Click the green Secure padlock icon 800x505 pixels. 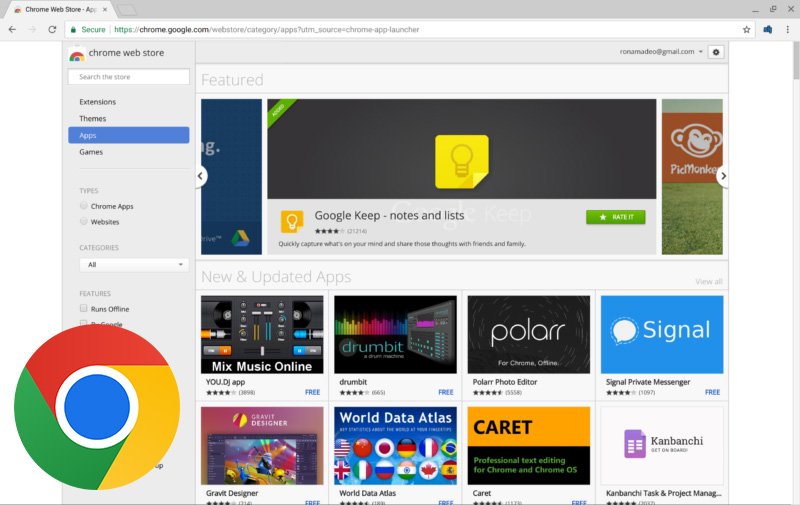tap(73, 30)
